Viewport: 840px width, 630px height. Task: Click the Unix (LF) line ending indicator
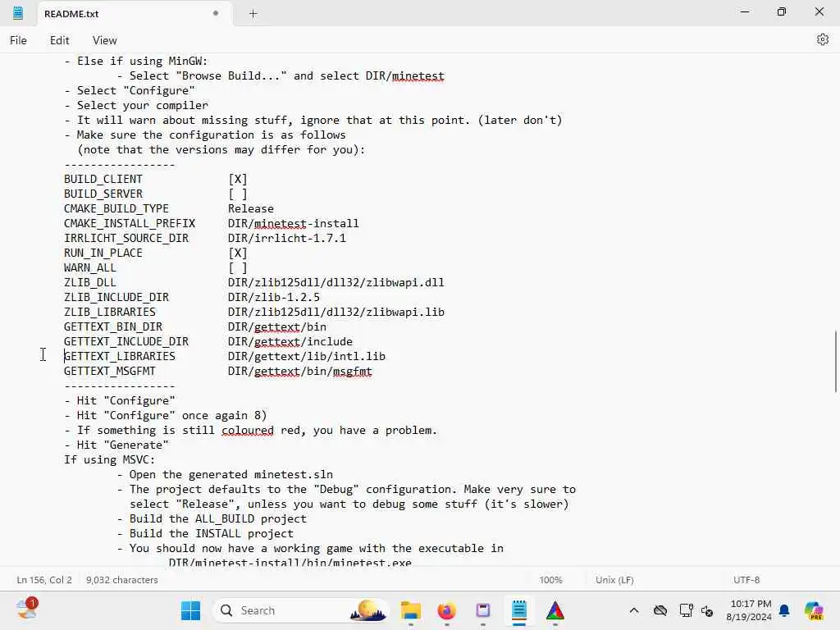(614, 580)
